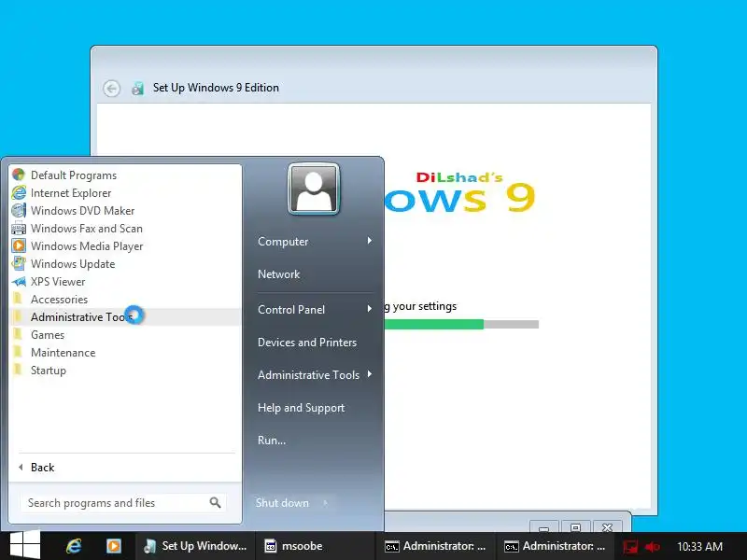Switch to second Administrator command prompt taskbar item
The height and width of the screenshot is (560, 747).
coord(555,546)
